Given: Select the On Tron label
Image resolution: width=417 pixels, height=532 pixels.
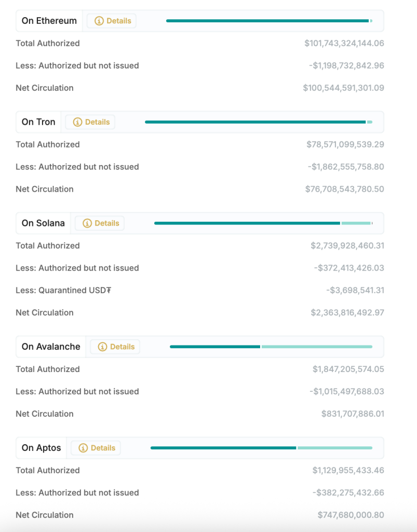Looking at the screenshot, I should (x=38, y=123).
